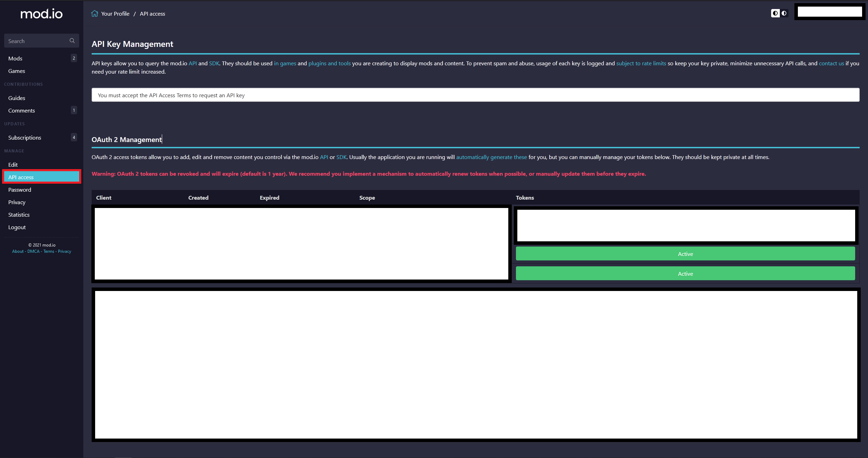
Task: Open the 'subject to rate limits' link
Action: pos(641,63)
